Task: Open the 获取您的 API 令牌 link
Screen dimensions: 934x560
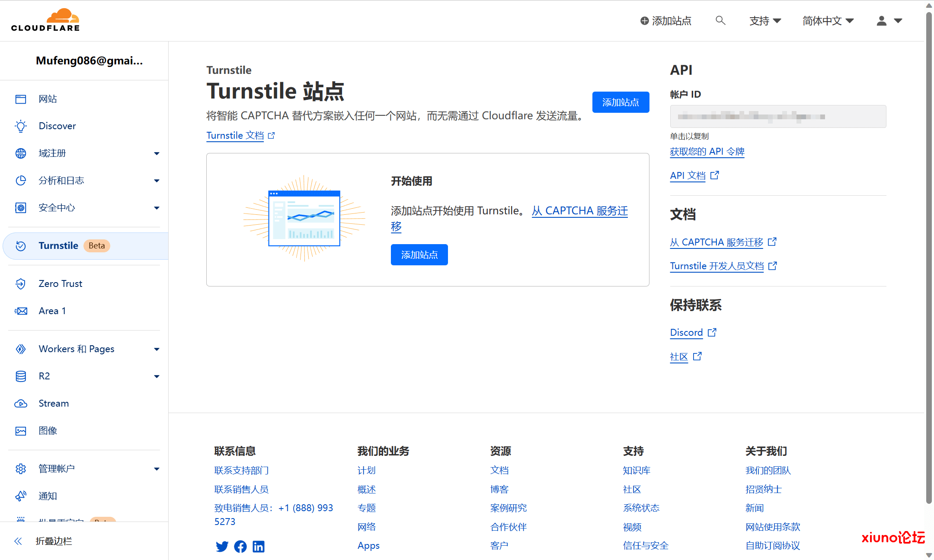Action: tap(707, 152)
